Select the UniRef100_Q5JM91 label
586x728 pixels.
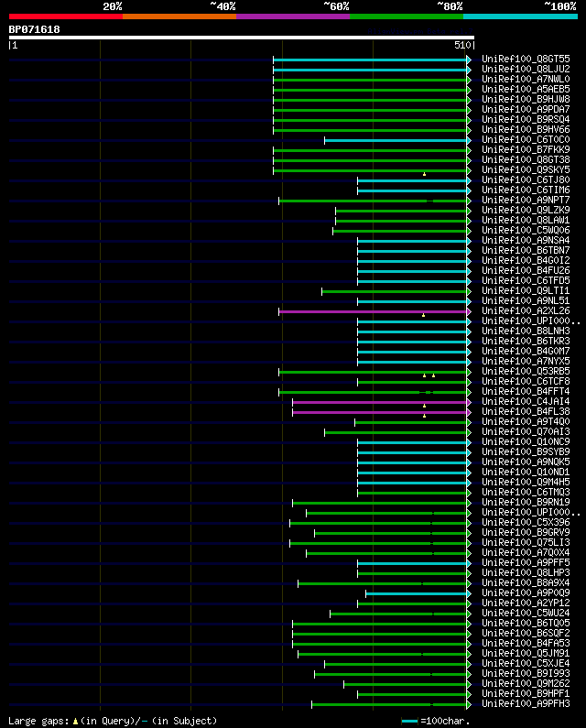point(526,653)
